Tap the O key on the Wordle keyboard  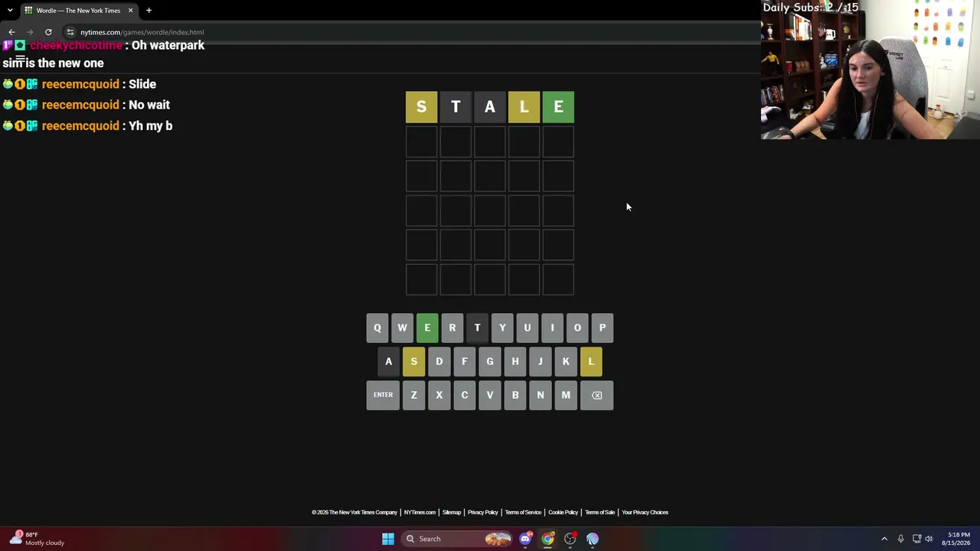point(577,328)
